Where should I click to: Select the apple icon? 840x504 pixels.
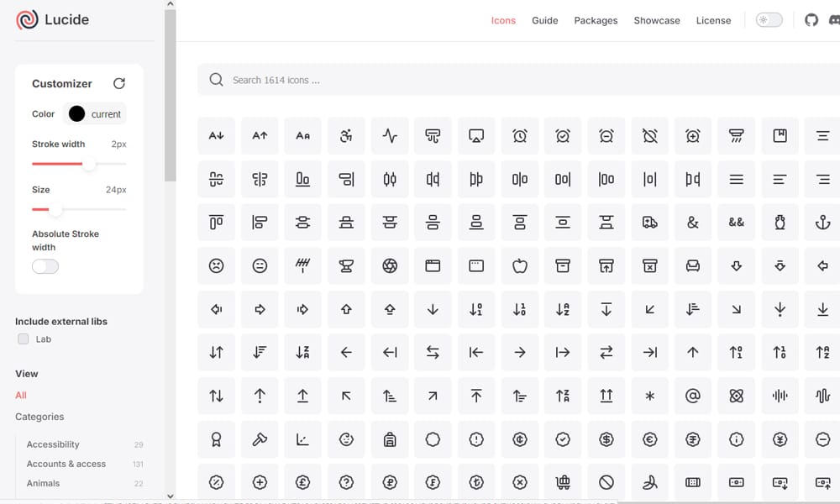tap(520, 265)
